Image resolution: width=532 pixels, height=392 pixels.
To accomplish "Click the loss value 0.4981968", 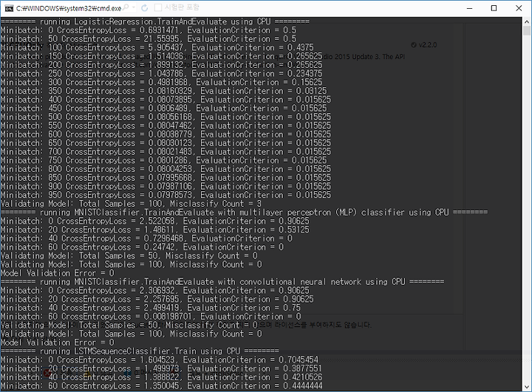I will pos(168,82).
